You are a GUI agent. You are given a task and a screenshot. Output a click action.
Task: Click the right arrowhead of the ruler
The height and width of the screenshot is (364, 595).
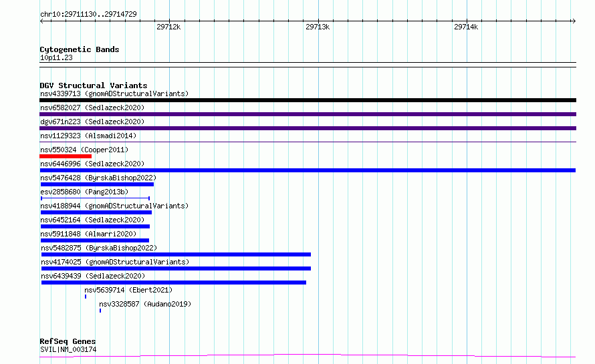click(574, 21)
